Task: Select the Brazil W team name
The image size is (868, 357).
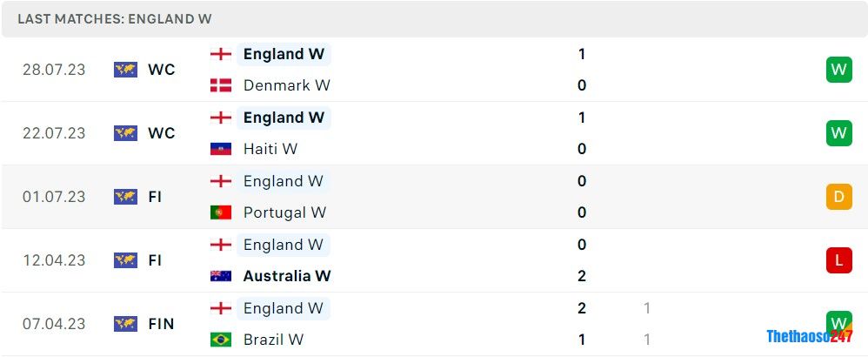Action: coord(273,340)
